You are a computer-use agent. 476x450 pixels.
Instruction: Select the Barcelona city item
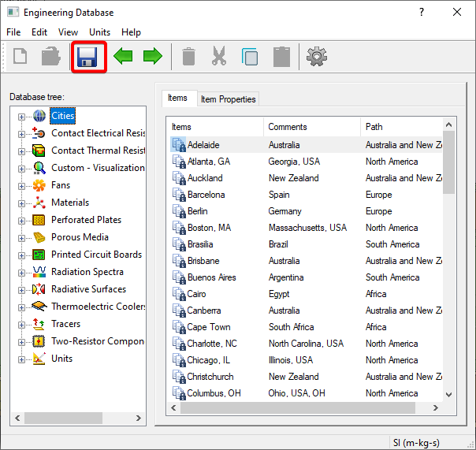[206, 195]
